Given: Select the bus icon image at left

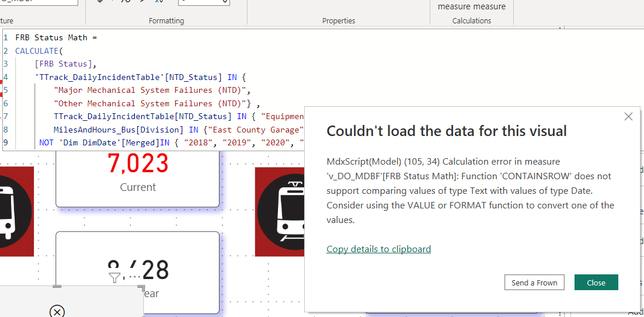Looking at the screenshot, I should (16, 212).
